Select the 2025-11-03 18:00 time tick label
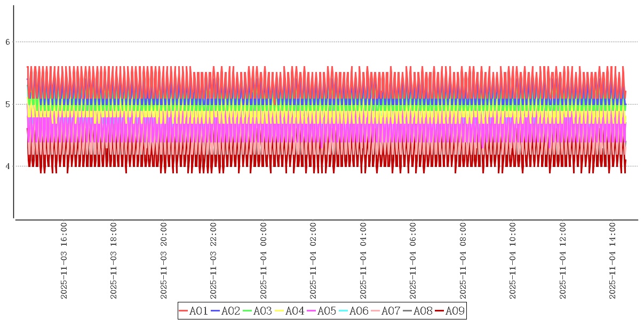The width and height of the screenshot is (644, 320). click(x=114, y=261)
